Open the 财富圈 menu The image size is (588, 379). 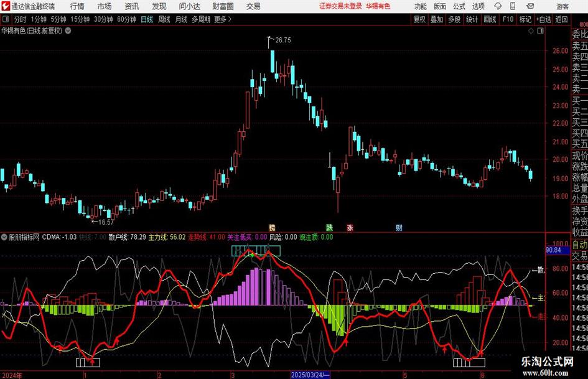pyautogui.click(x=223, y=6)
